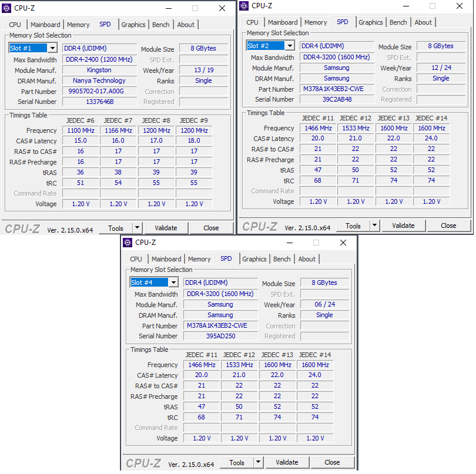This screenshot has width=476, height=474.
Task: Click Nanya Technology DRAM manufacturer field
Action: pyautogui.click(x=99, y=80)
